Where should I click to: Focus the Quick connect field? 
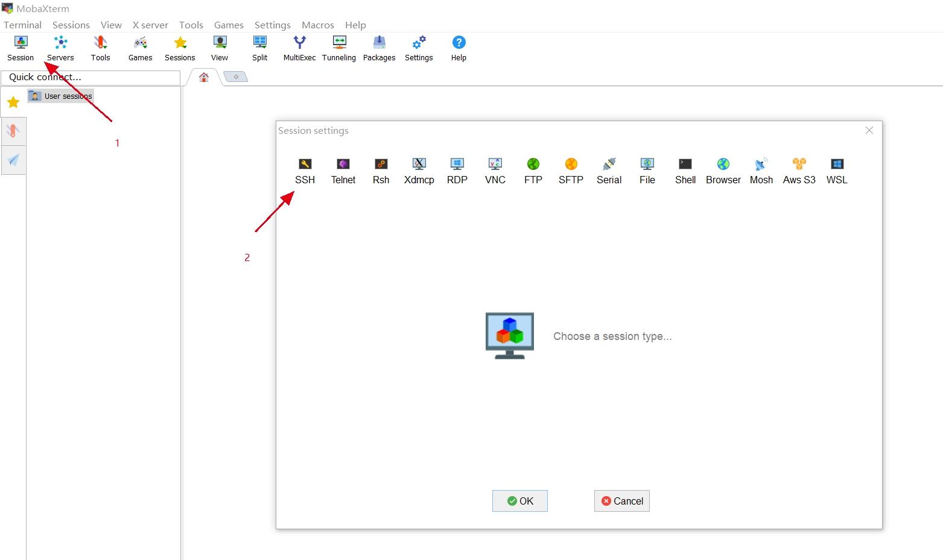pos(90,77)
